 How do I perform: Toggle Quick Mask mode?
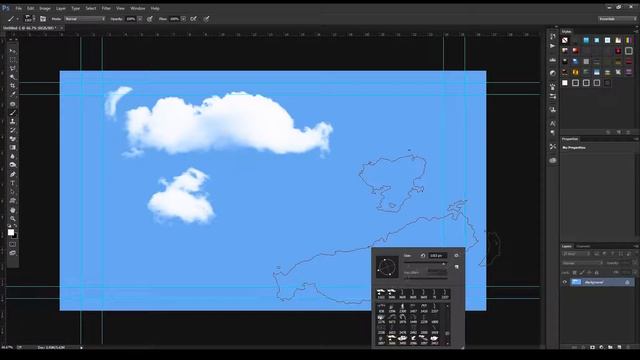[13, 244]
